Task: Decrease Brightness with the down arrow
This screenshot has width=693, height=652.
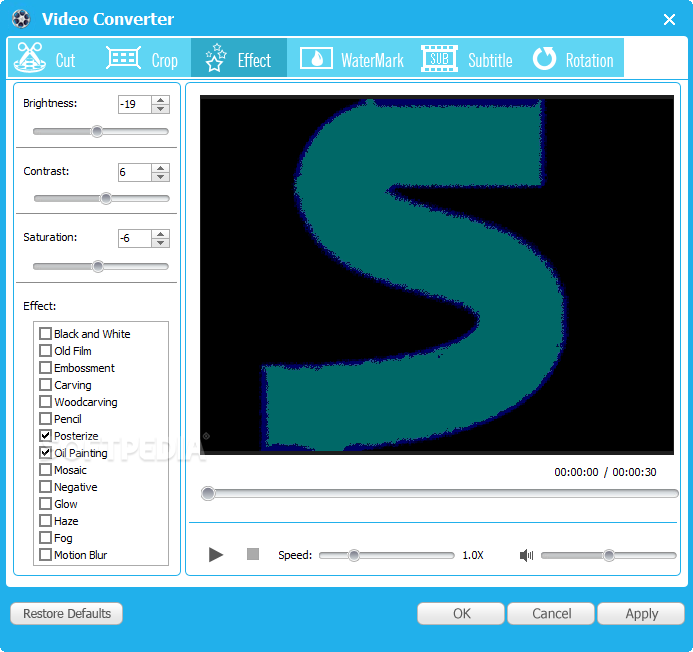Action: pos(160,109)
